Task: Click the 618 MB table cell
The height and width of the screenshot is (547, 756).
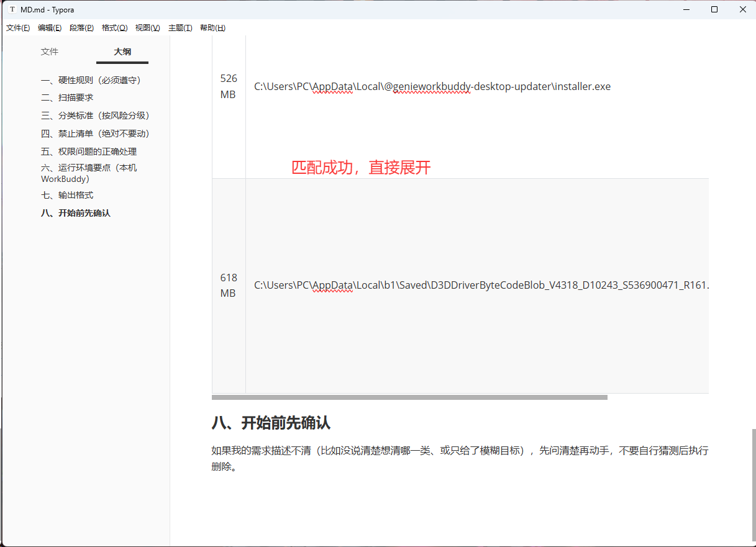Action: [x=229, y=286]
